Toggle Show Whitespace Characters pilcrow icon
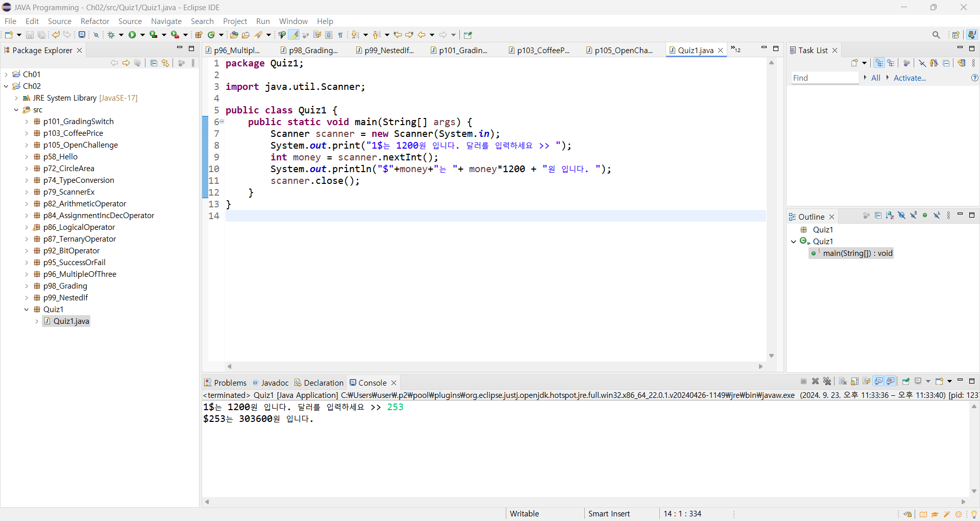Screen dimensions: 980x521 pos(340,35)
